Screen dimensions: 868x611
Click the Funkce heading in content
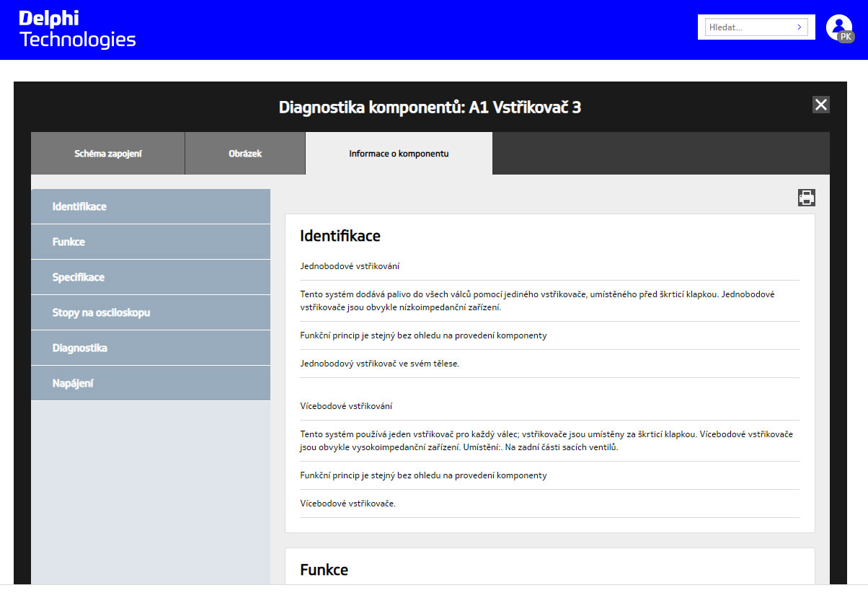coord(324,570)
